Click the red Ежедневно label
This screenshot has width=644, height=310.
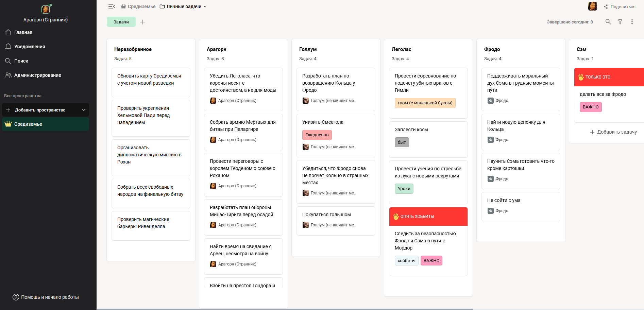tap(317, 135)
